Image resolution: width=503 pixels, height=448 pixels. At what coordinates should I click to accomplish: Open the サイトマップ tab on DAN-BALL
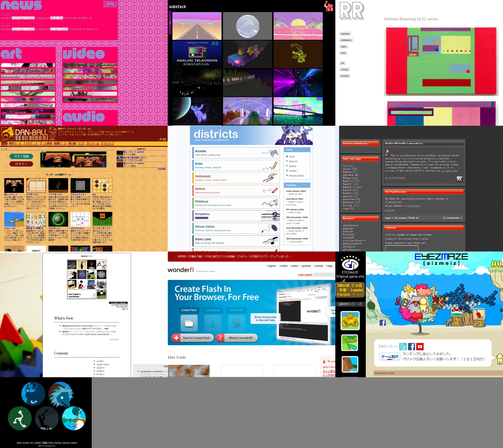(x=107, y=143)
